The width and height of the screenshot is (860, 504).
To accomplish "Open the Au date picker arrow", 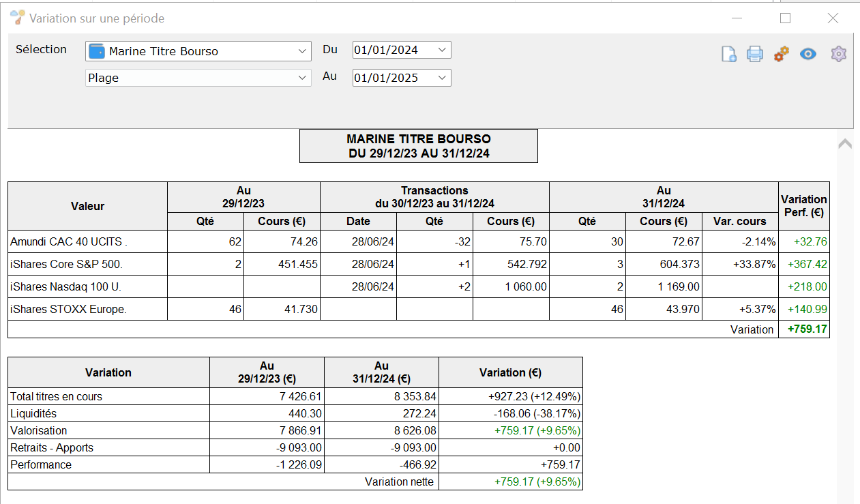I will coord(442,78).
